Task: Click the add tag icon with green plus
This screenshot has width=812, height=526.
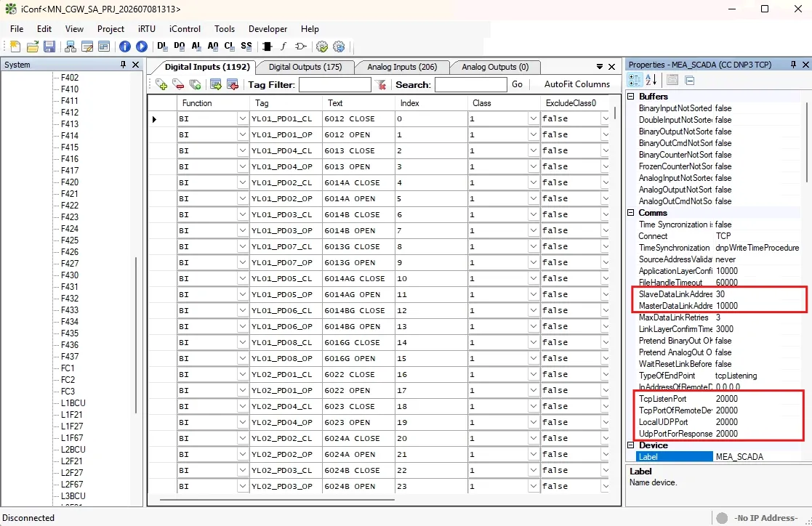Action: pos(161,85)
